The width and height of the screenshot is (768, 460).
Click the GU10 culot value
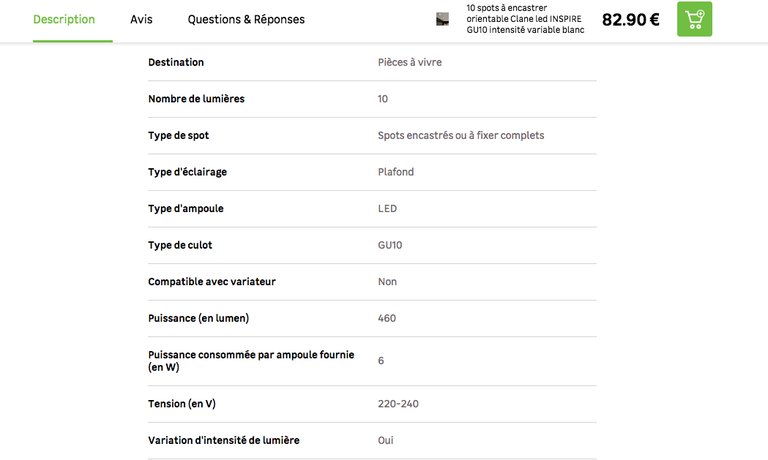tap(390, 245)
